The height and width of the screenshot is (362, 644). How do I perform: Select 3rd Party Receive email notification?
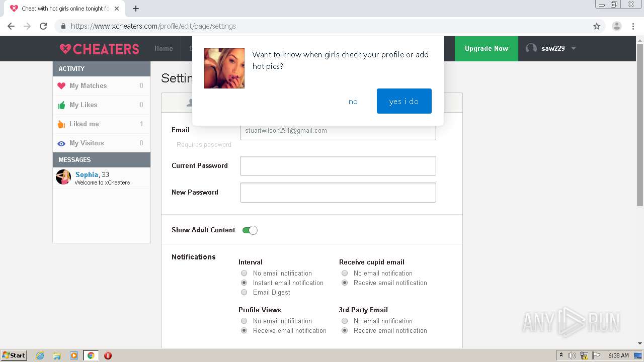click(345, 330)
